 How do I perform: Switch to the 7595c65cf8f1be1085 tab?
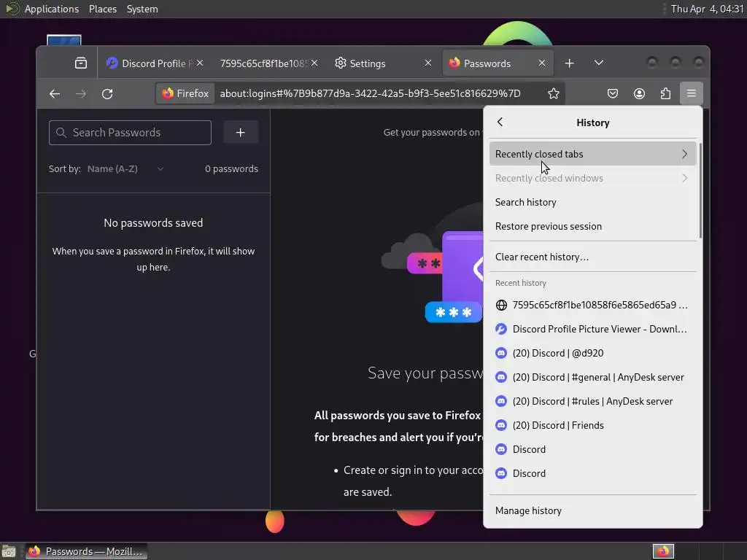pyautogui.click(x=263, y=63)
